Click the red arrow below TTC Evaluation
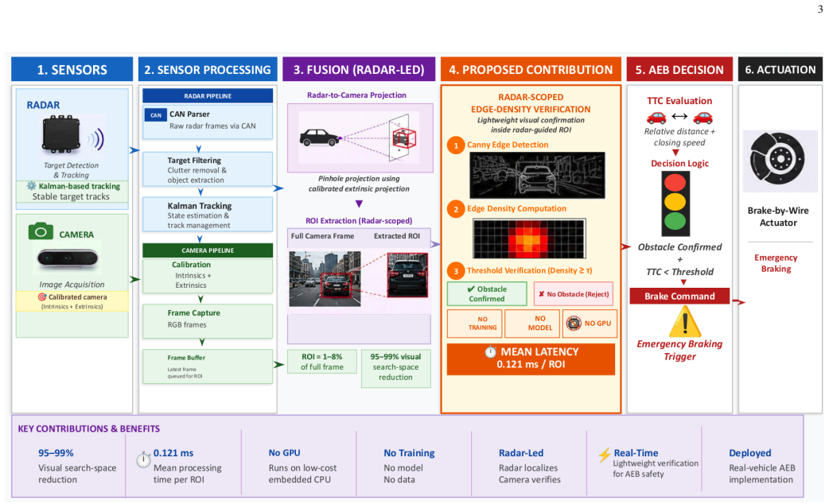 point(675,153)
